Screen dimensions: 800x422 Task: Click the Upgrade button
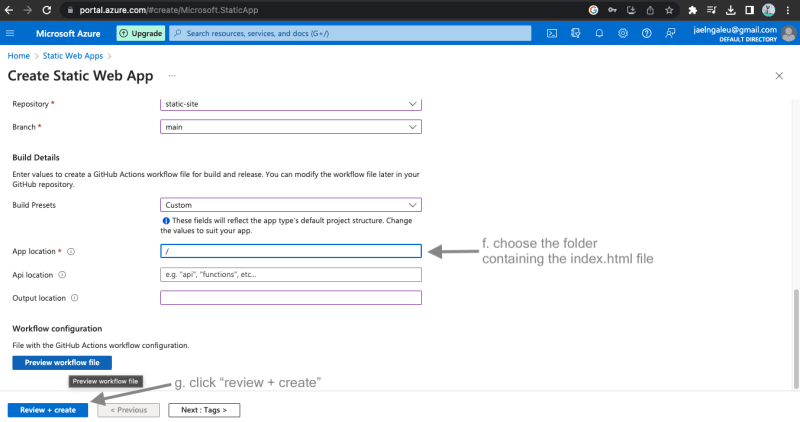pos(141,34)
